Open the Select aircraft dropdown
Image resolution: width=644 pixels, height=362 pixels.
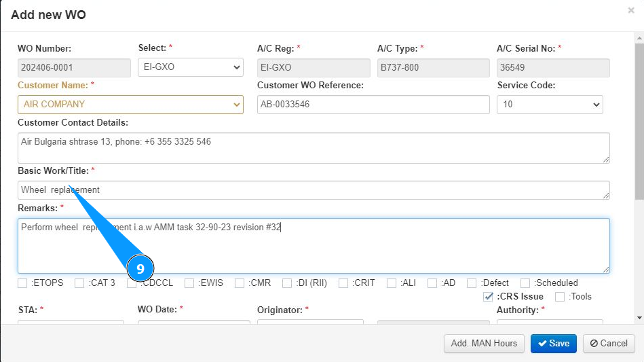pos(190,67)
